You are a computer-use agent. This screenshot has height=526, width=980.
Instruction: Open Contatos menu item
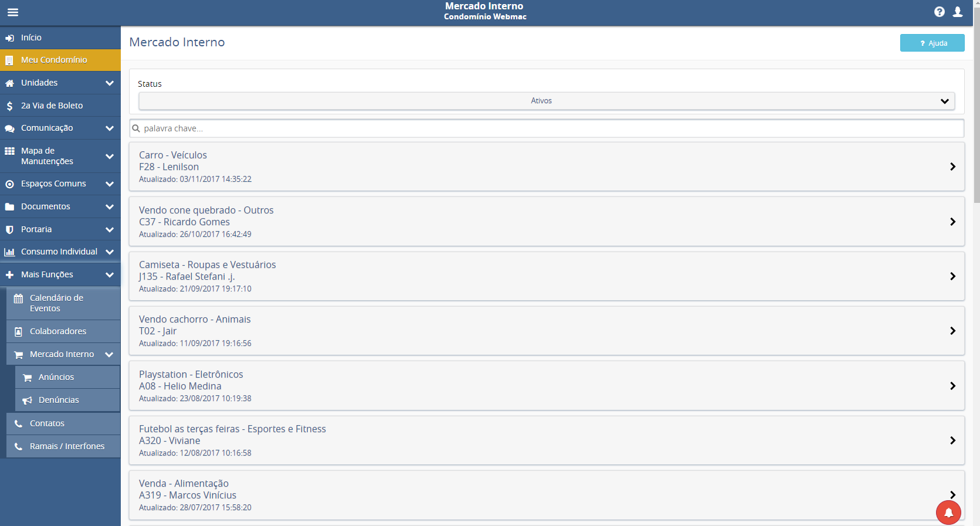(63, 423)
